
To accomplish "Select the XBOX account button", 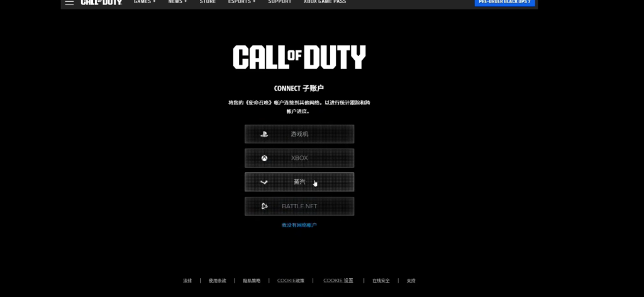I will click(x=299, y=158).
